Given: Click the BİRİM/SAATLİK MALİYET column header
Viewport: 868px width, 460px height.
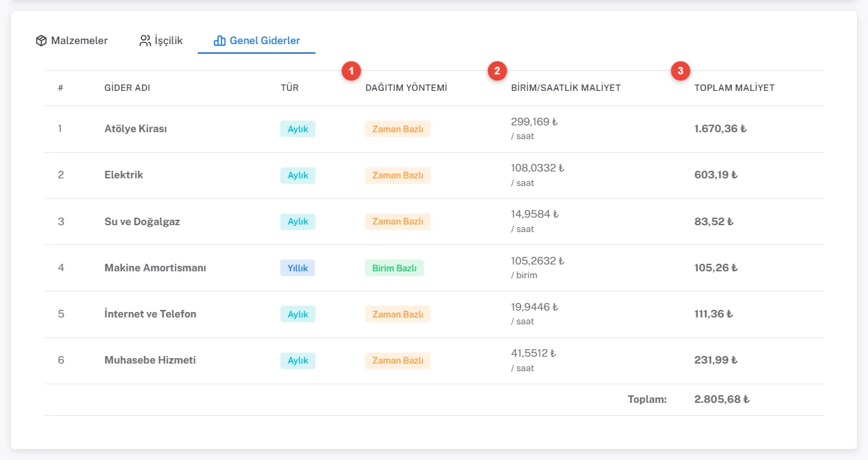Looking at the screenshot, I should click(566, 88).
